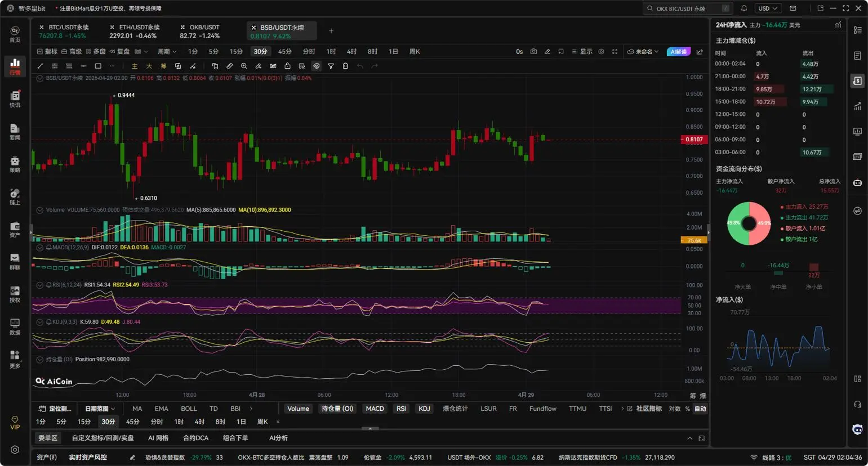This screenshot has height=466, width=868.
Task: Toggle the KDJ indicator button
Action: pyautogui.click(x=424, y=409)
